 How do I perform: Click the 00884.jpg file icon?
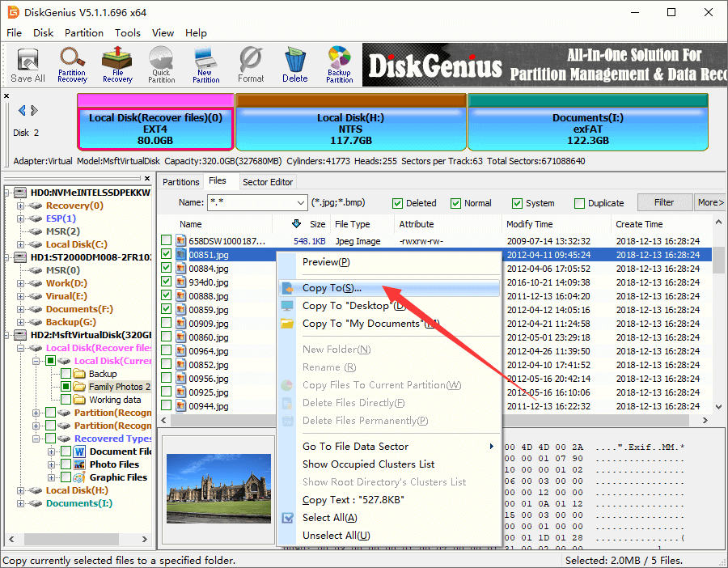(181, 269)
